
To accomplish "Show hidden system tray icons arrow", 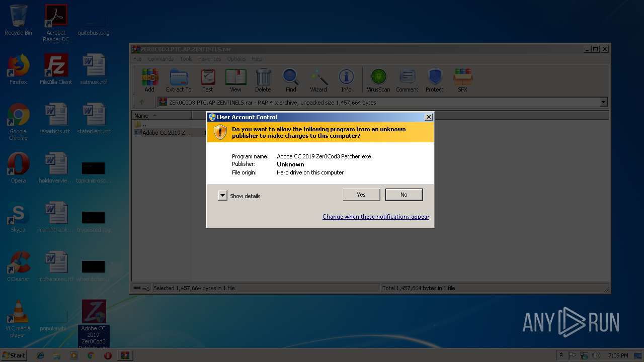I will [561, 355].
